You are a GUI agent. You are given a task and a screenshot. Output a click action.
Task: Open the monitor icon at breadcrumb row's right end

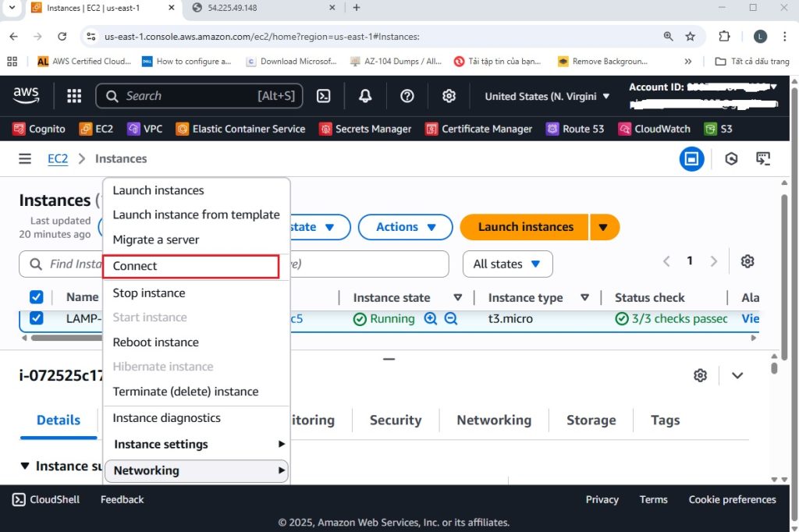(x=763, y=159)
